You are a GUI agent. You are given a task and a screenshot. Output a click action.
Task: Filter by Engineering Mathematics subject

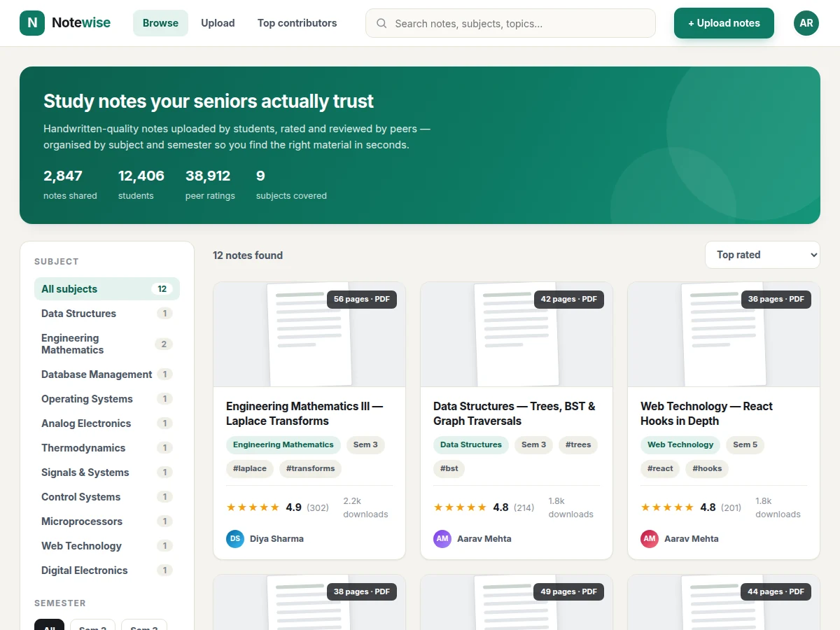107,344
